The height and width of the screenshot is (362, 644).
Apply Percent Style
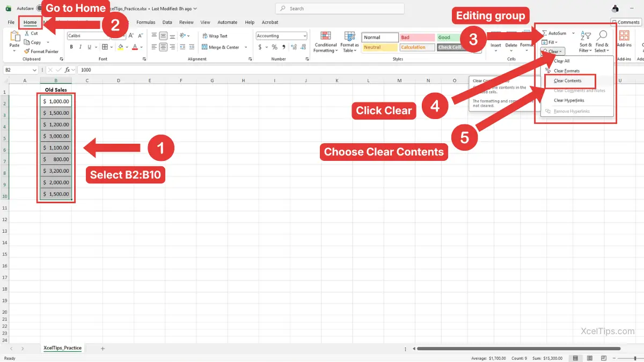click(275, 47)
